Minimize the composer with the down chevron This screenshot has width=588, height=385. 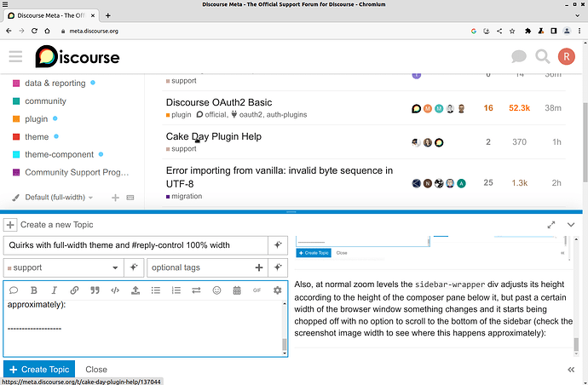[x=571, y=225]
